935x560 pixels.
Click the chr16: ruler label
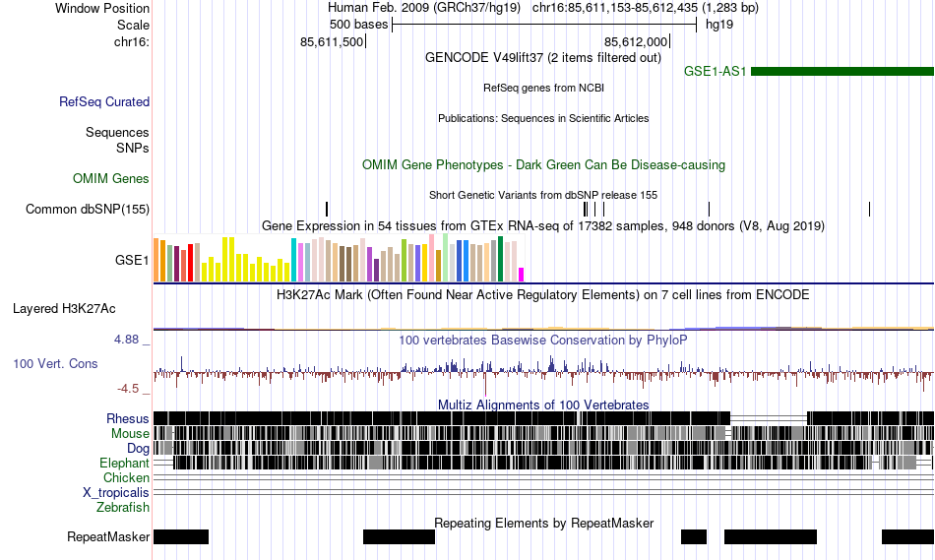(132, 41)
